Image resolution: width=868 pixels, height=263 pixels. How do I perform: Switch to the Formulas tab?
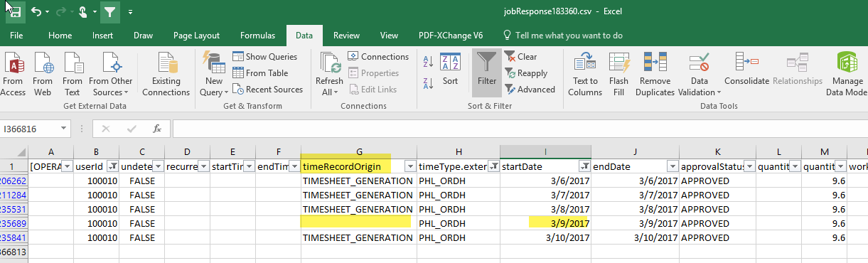[x=257, y=36]
